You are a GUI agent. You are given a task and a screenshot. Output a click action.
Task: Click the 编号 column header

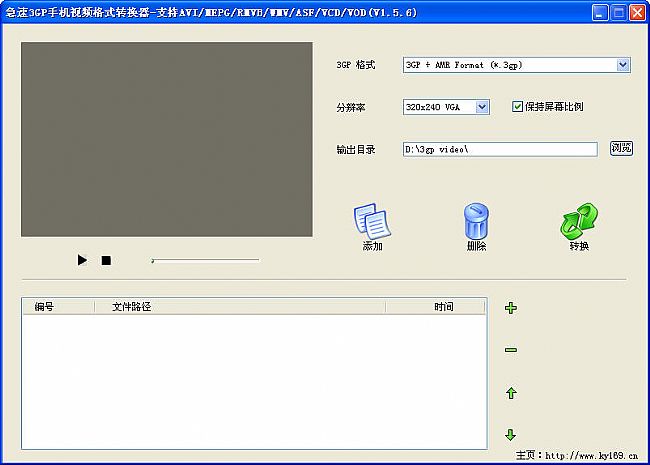[x=58, y=307]
